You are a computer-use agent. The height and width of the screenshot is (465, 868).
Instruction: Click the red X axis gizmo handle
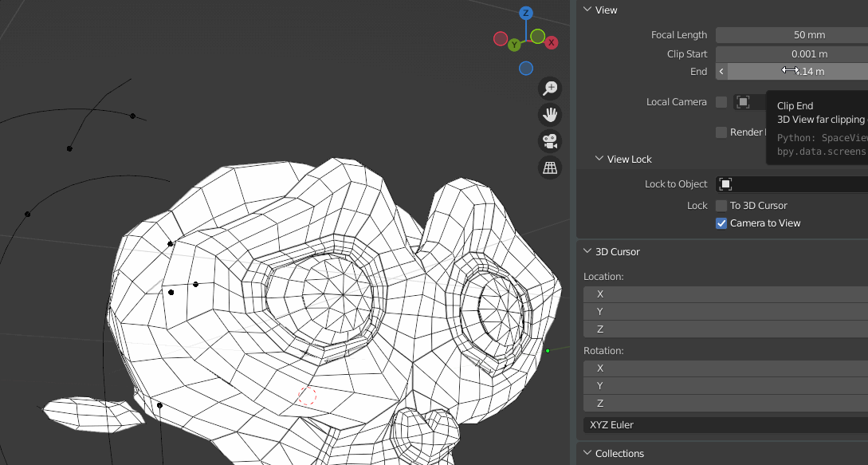click(552, 43)
